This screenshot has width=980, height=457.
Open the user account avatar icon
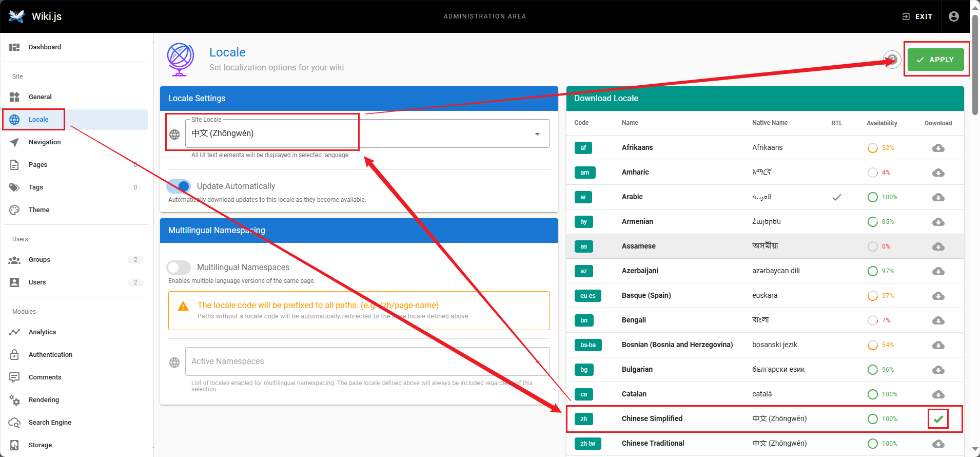point(953,16)
